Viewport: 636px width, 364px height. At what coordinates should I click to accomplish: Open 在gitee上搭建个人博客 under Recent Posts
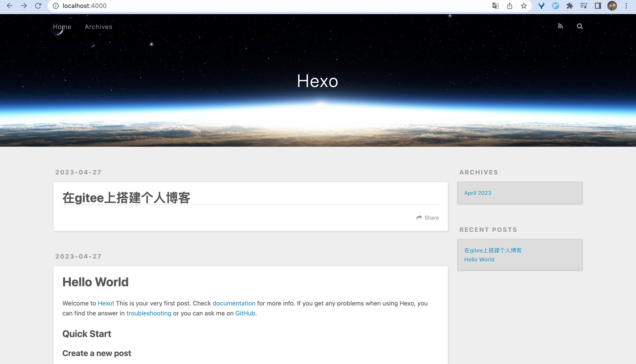(493, 250)
